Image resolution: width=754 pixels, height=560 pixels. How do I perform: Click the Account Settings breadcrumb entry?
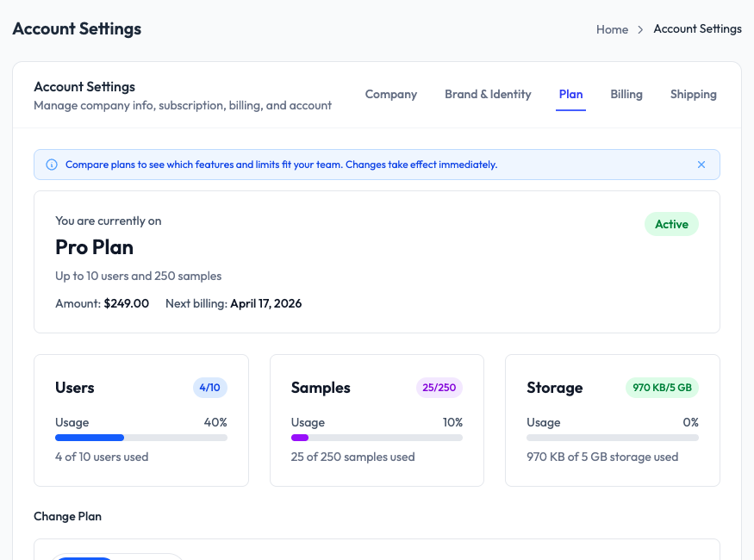(x=697, y=29)
